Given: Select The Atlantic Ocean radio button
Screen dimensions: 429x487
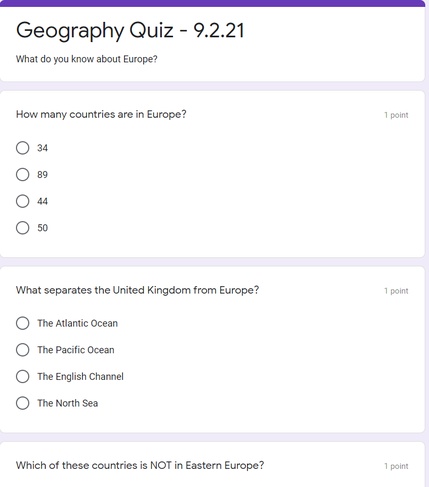Looking at the screenshot, I should pos(22,323).
